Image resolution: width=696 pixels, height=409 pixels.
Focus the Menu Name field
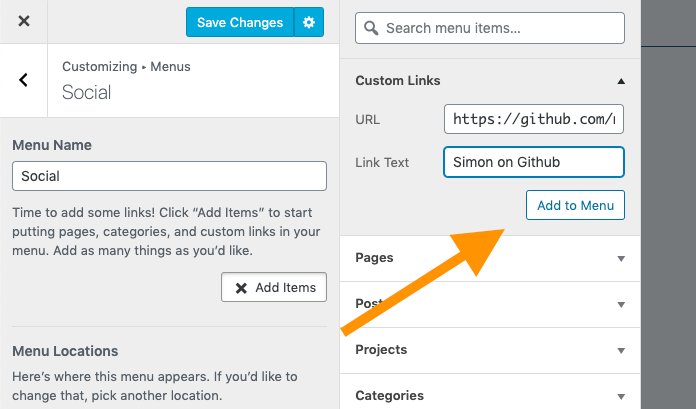(169, 176)
